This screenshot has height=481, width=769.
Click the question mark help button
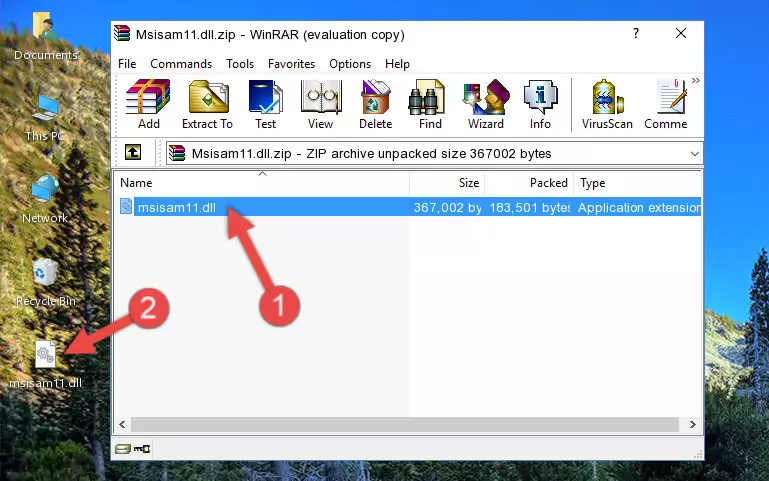[636, 33]
